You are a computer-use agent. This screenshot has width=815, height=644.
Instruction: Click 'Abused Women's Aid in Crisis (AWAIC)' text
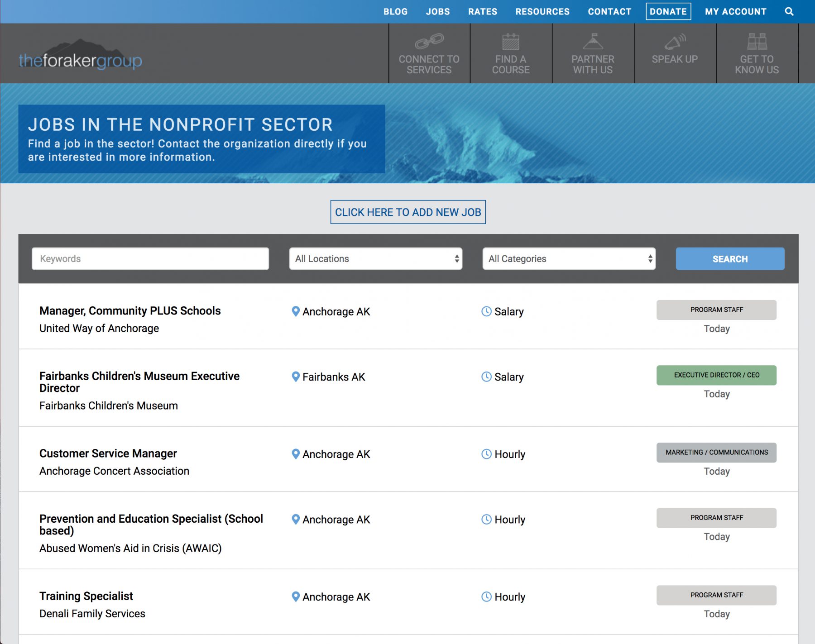pos(130,549)
